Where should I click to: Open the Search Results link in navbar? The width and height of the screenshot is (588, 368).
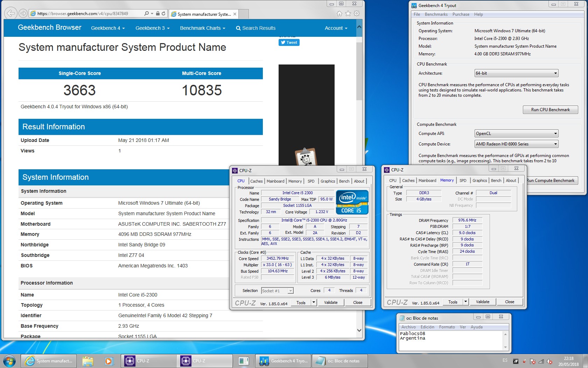click(x=256, y=28)
